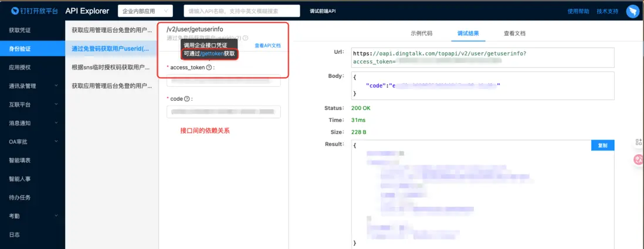
Task: Follow the /gettoken link in the tooltip
Action: pyautogui.click(x=211, y=54)
